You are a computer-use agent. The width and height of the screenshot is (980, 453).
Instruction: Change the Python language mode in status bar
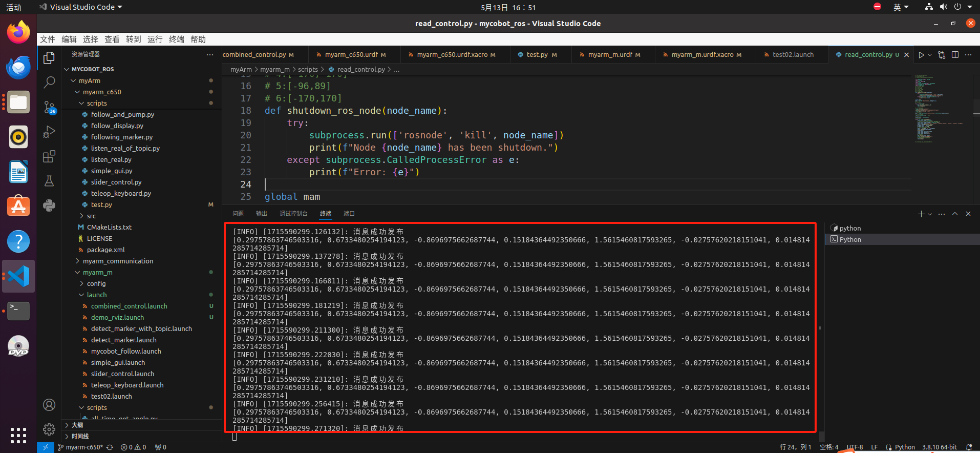coord(905,447)
